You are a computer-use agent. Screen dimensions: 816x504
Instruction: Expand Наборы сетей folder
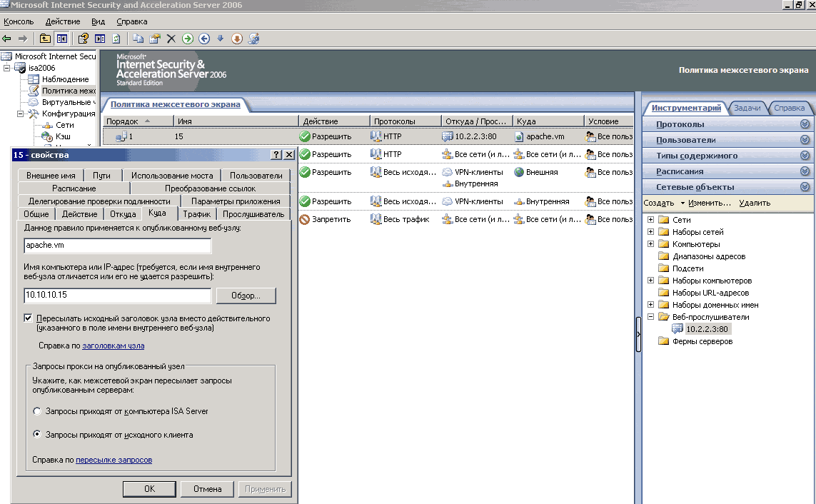650,231
